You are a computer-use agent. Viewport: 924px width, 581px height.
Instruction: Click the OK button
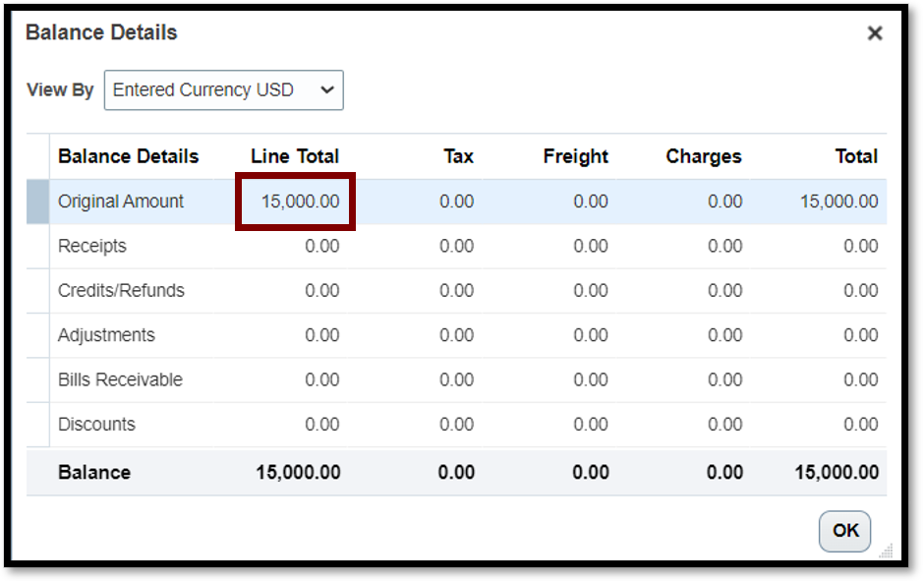[x=844, y=531]
